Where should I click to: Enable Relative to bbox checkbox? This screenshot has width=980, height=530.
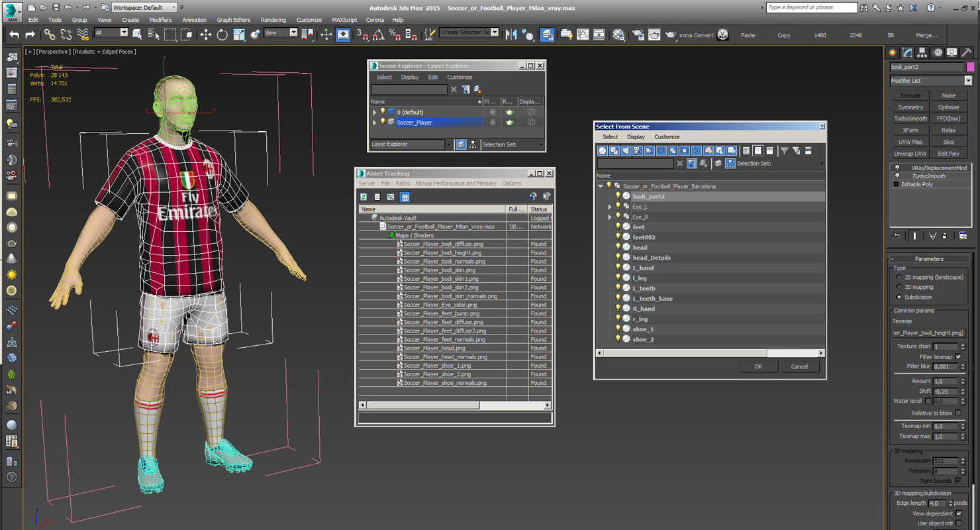(958, 413)
